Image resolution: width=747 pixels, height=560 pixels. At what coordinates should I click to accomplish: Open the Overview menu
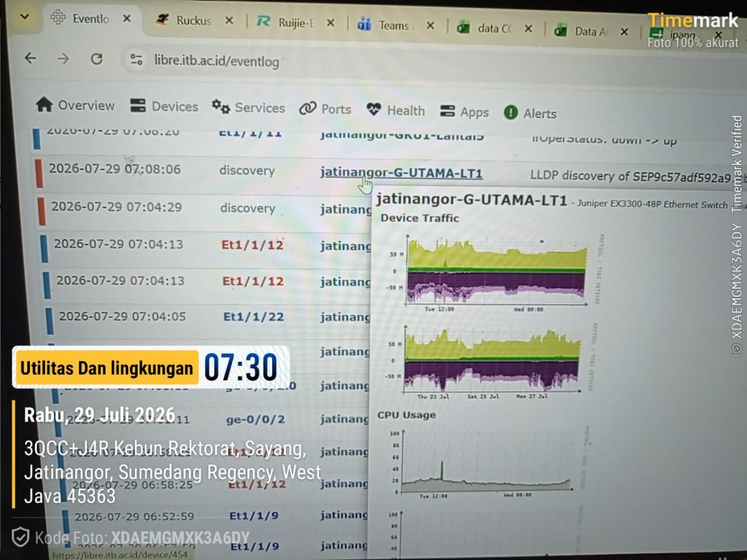(75, 105)
